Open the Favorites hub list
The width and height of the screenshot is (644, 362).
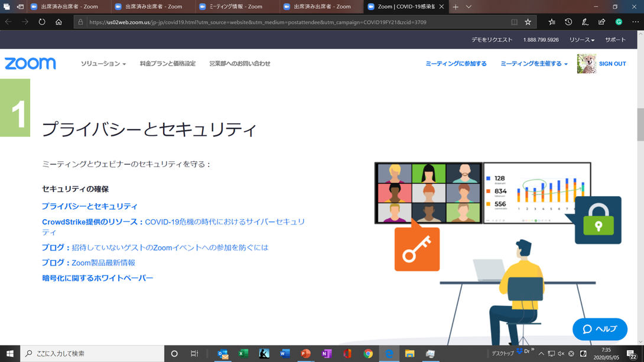point(552,22)
